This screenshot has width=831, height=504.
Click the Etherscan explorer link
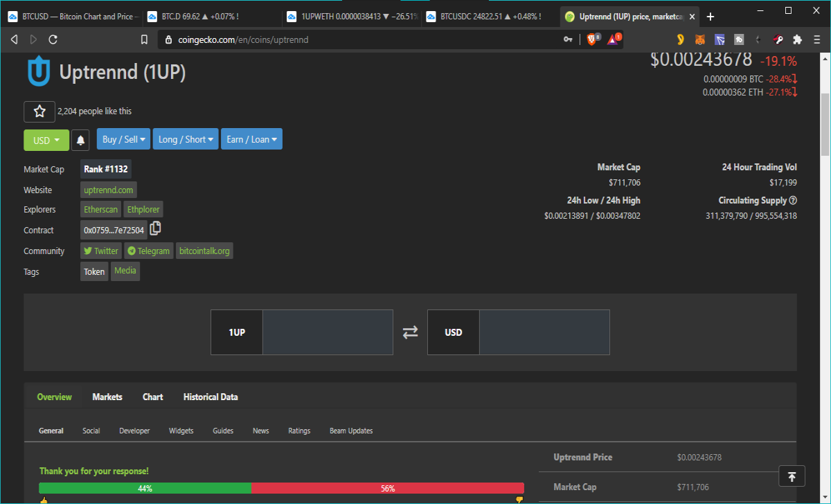pyautogui.click(x=101, y=209)
